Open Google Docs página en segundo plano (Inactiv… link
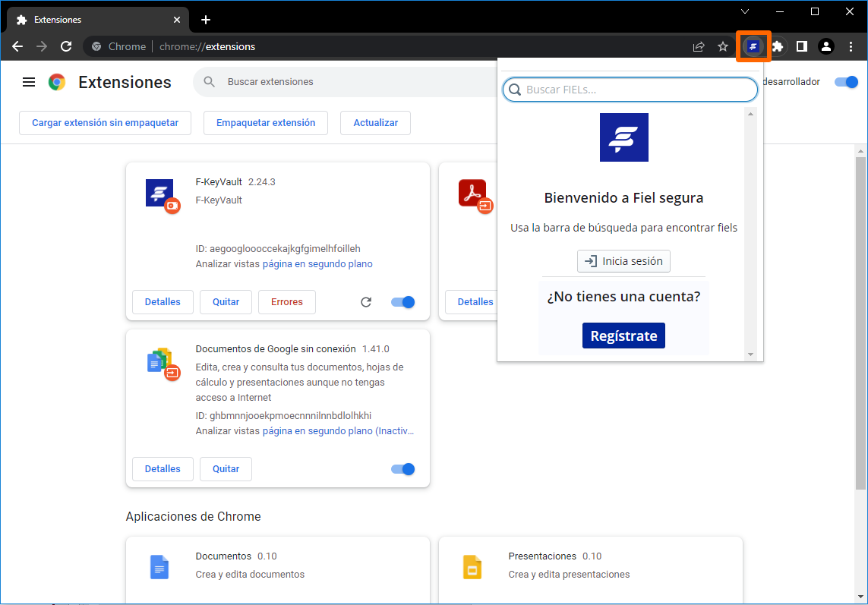This screenshot has width=868, height=605. [x=338, y=431]
